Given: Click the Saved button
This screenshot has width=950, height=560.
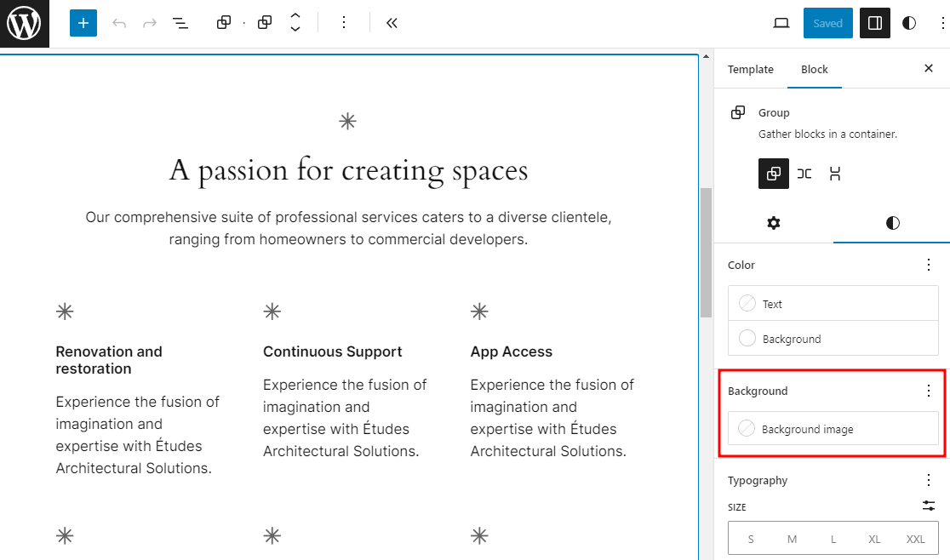Looking at the screenshot, I should pyautogui.click(x=827, y=23).
